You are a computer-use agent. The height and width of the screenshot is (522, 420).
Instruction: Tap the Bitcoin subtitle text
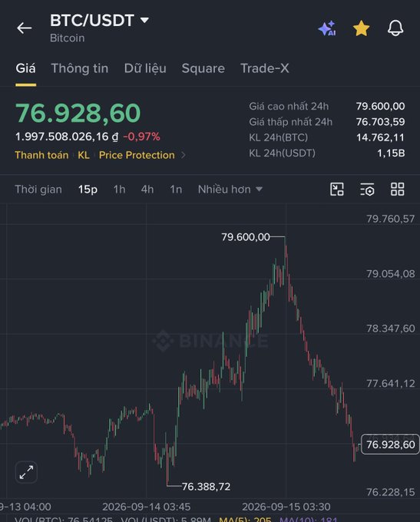tap(68, 38)
